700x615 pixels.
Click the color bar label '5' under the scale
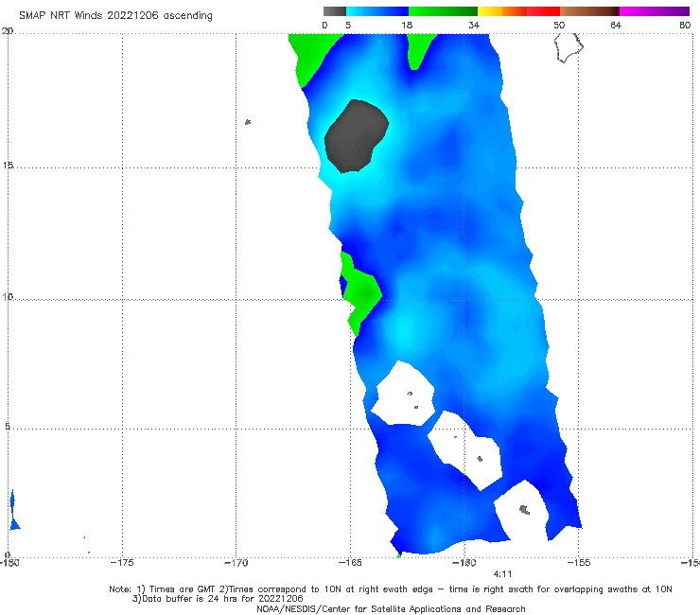coord(348,25)
